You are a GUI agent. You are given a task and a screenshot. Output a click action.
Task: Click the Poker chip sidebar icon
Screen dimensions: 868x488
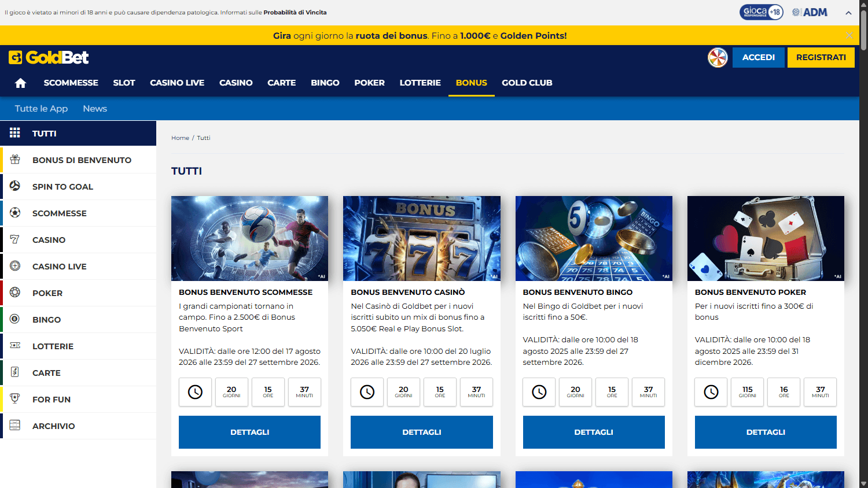tap(15, 293)
